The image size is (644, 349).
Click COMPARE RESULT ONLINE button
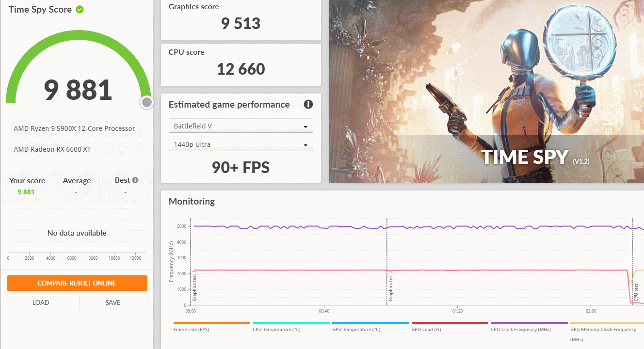pyautogui.click(x=77, y=283)
